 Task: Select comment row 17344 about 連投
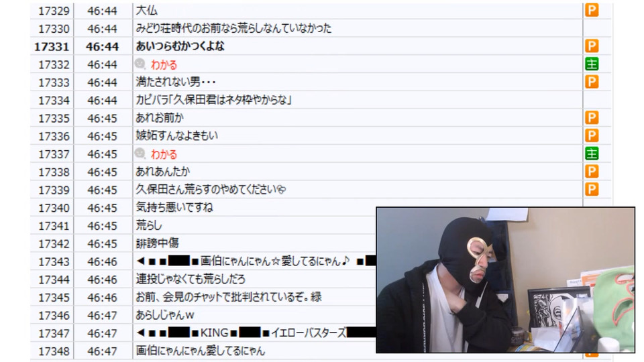[203, 280]
